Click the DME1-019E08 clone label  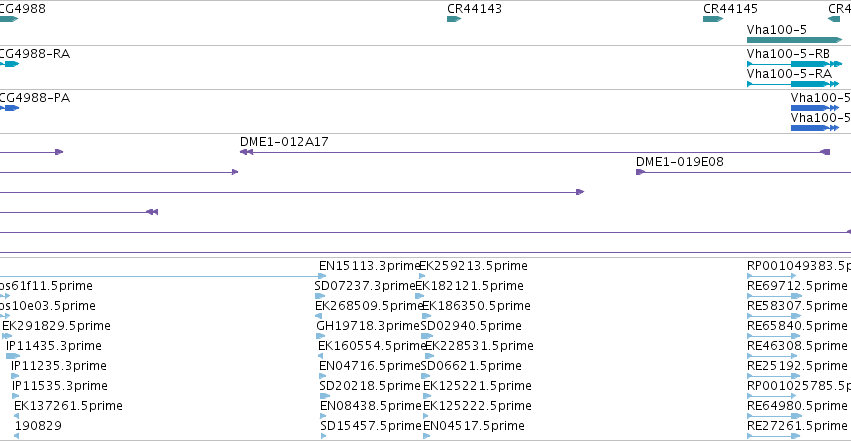point(679,162)
